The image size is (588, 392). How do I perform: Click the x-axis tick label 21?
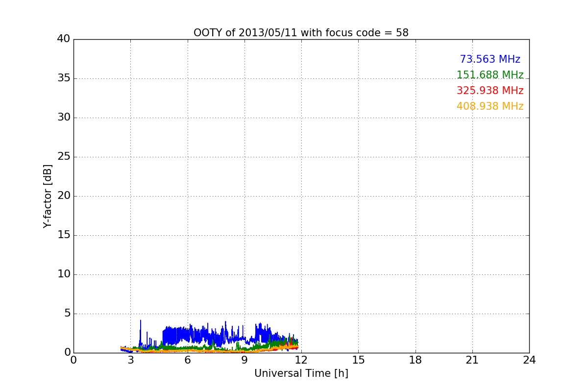tap(472, 360)
